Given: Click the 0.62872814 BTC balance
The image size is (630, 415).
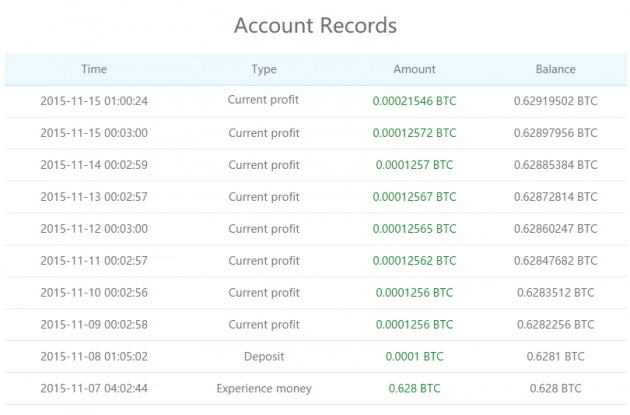Looking at the screenshot, I should click(556, 197).
